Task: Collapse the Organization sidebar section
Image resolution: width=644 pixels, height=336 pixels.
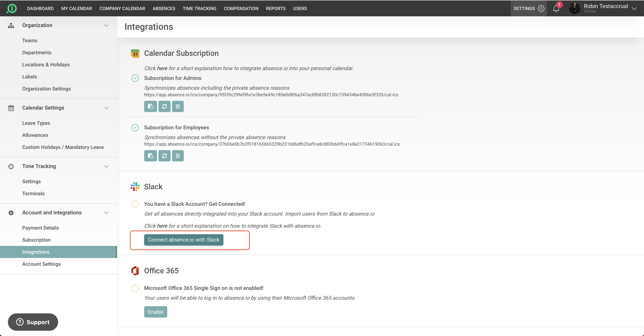Action: (x=106, y=26)
